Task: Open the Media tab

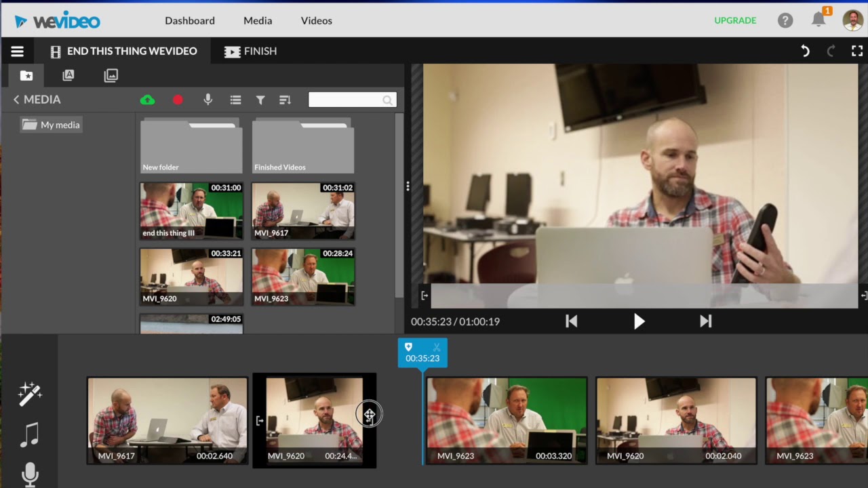Action: [x=258, y=21]
